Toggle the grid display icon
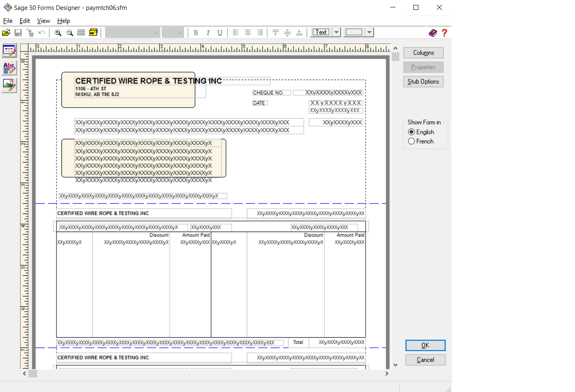 tap(81, 33)
